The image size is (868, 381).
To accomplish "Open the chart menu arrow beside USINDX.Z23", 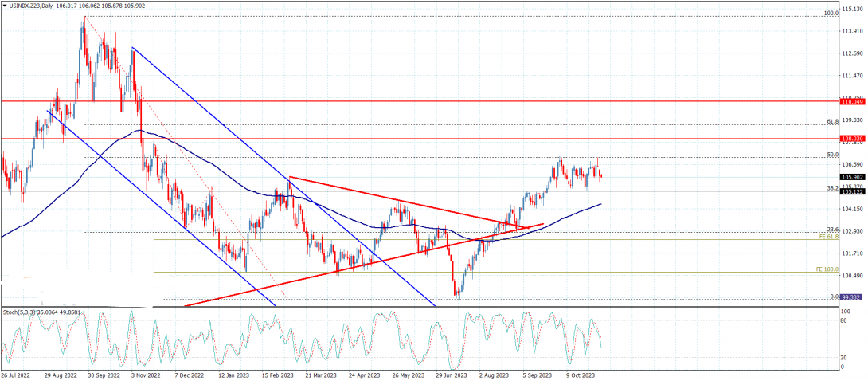I will [5, 5].
